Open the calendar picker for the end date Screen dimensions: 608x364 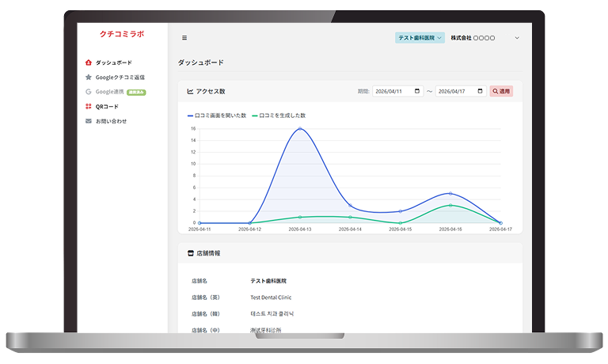point(480,91)
